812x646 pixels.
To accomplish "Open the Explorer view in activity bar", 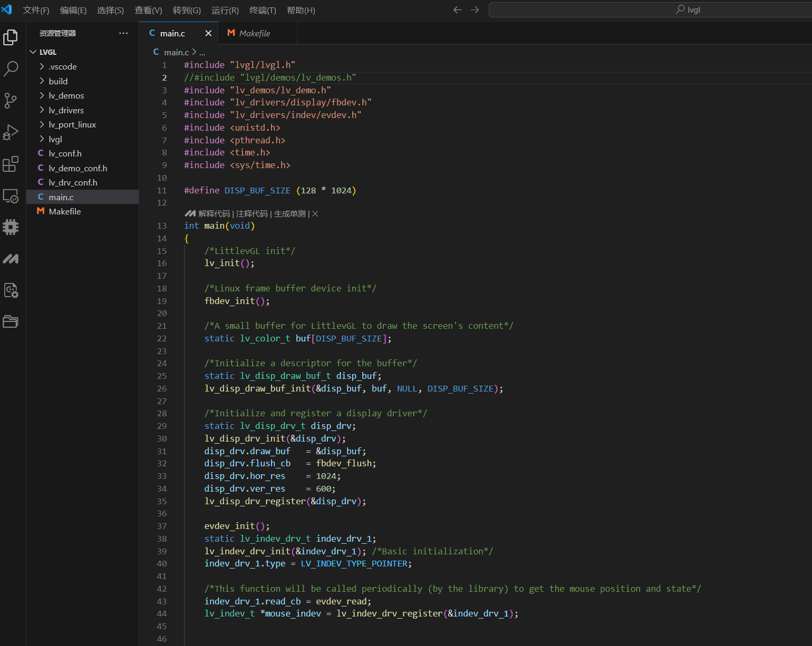I will [x=11, y=37].
